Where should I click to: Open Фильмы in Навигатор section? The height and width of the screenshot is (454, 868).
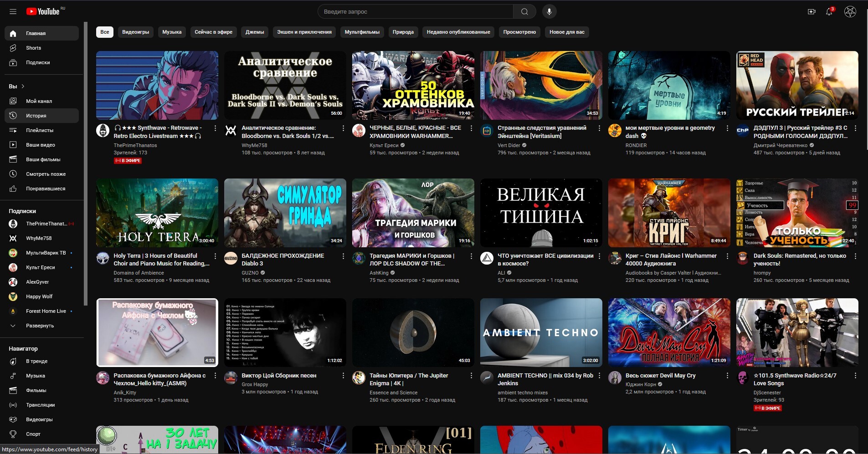41,390
